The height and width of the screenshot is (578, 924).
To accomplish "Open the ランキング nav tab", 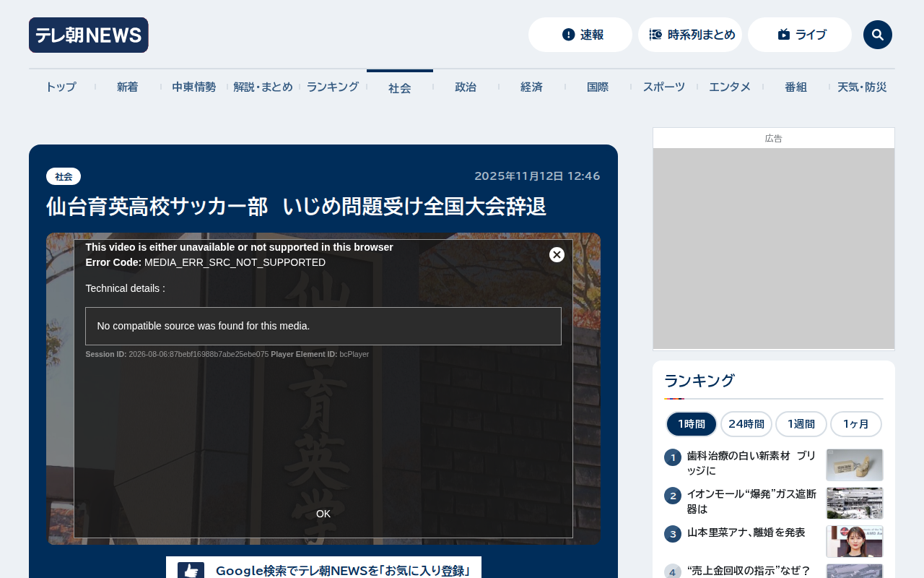I will click(x=333, y=87).
